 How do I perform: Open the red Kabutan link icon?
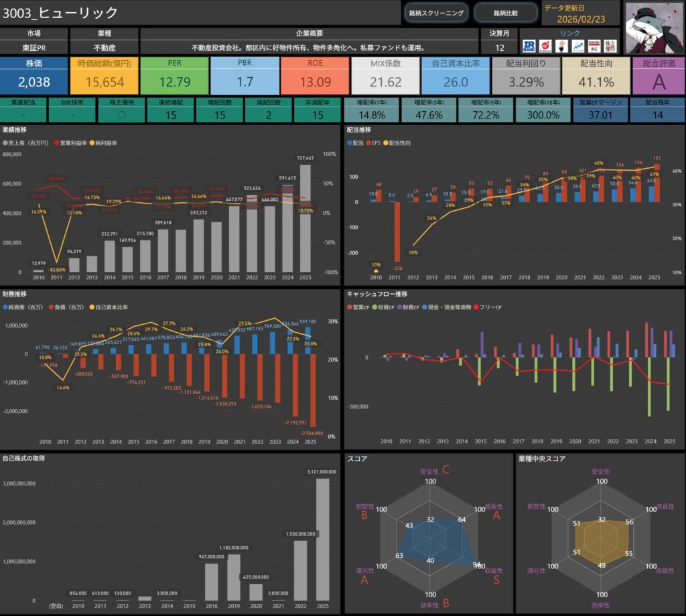[x=545, y=46]
